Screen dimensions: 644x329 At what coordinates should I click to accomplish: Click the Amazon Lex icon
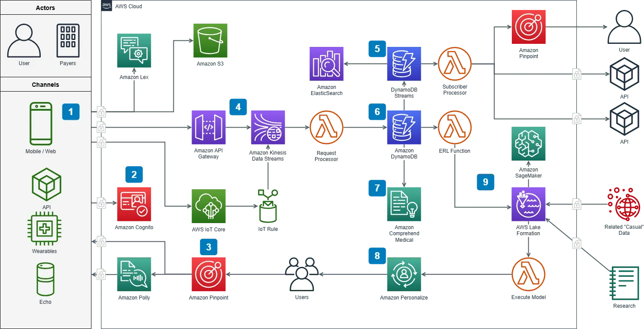[134, 50]
